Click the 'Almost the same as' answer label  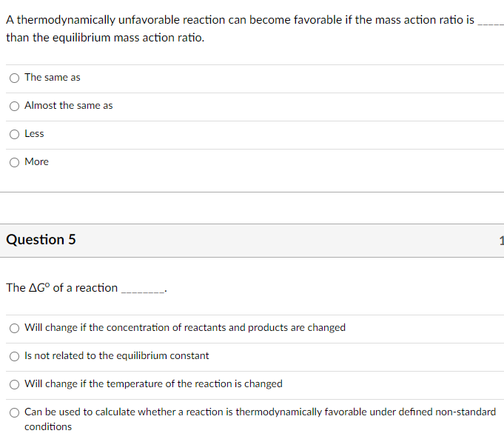pyautogui.click(x=69, y=105)
